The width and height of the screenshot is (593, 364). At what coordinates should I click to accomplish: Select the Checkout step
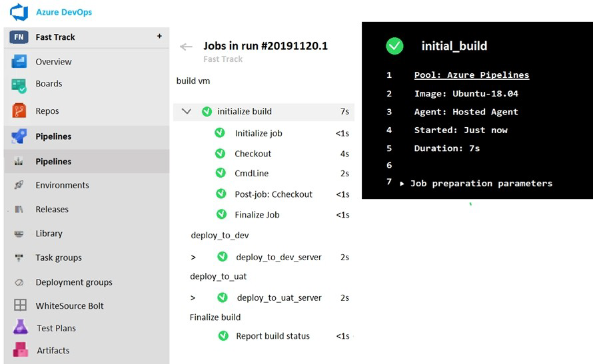(x=253, y=154)
